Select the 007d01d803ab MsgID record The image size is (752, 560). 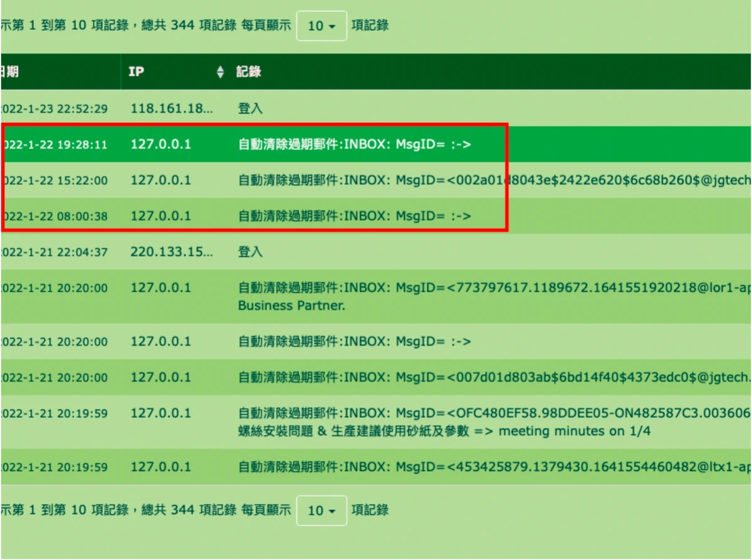pyautogui.click(x=376, y=378)
